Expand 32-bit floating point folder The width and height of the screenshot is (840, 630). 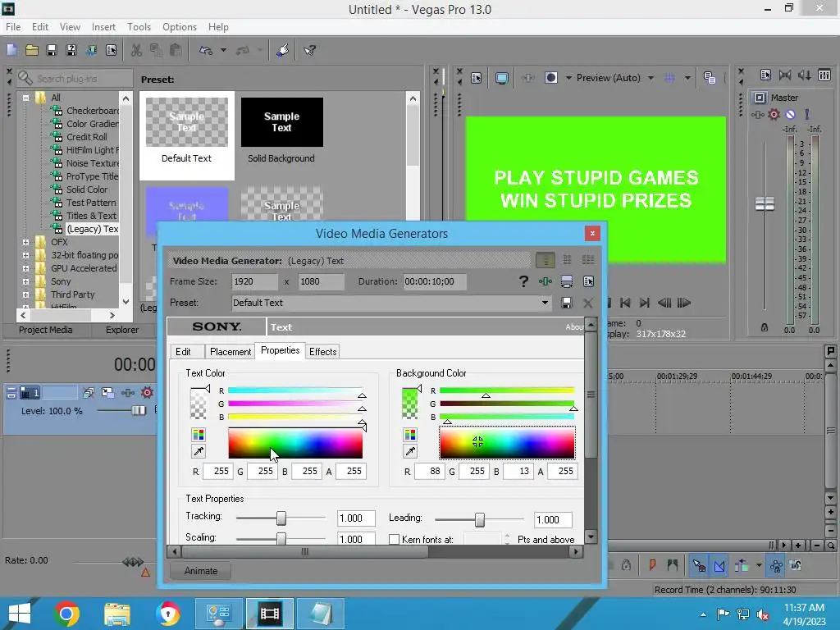pos(25,255)
